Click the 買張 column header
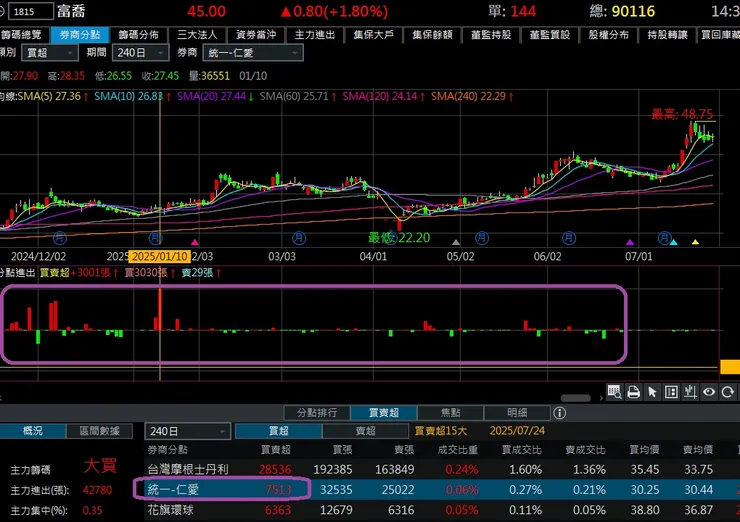 click(342, 450)
